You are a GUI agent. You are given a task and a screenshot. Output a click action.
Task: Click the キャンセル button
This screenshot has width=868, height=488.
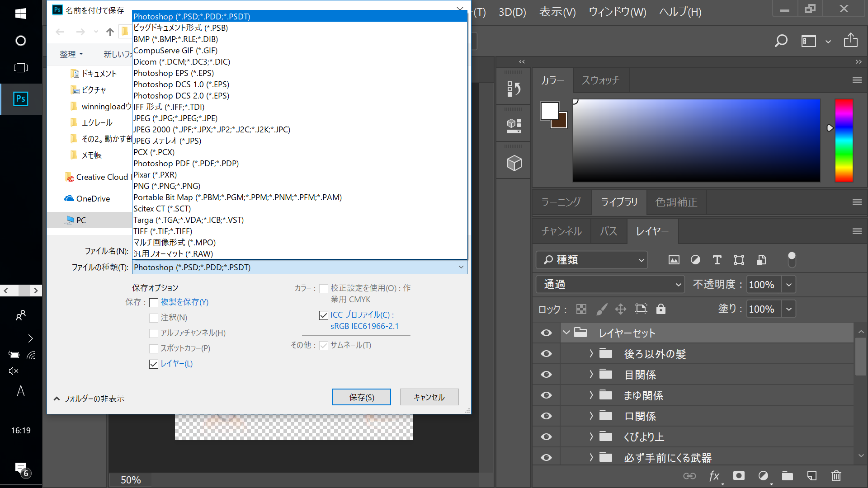click(429, 397)
